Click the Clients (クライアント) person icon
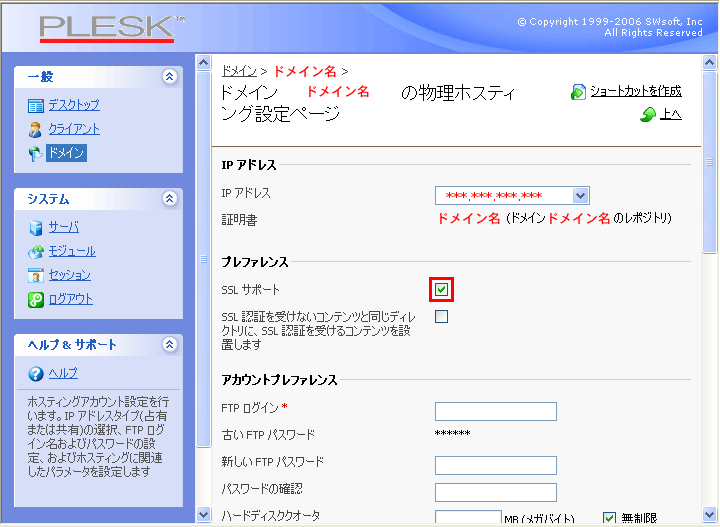Image resolution: width=720 pixels, height=527 pixels. 35,129
